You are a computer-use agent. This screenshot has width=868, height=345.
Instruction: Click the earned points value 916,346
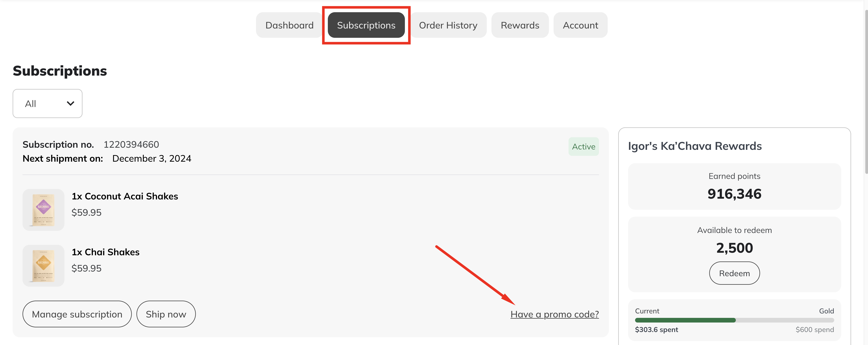[734, 194]
